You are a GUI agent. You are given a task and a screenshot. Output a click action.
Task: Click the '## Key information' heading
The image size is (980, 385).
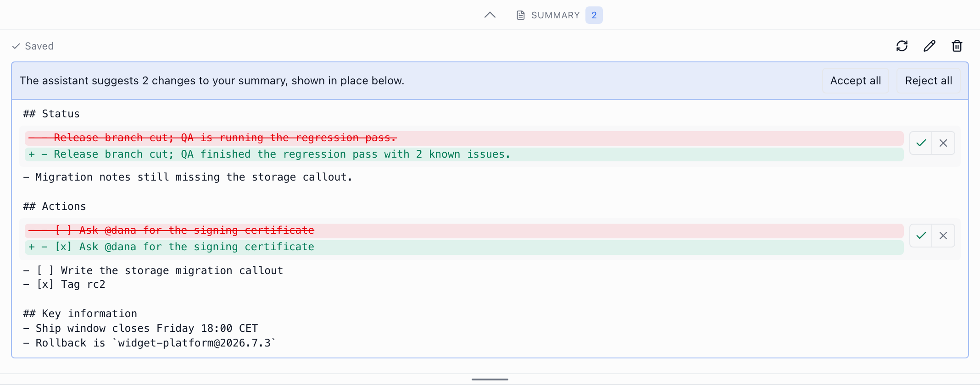click(x=80, y=313)
